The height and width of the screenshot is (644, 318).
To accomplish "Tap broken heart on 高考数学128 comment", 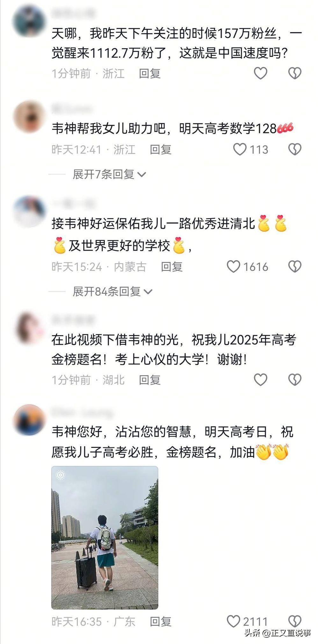I will 295,149.
